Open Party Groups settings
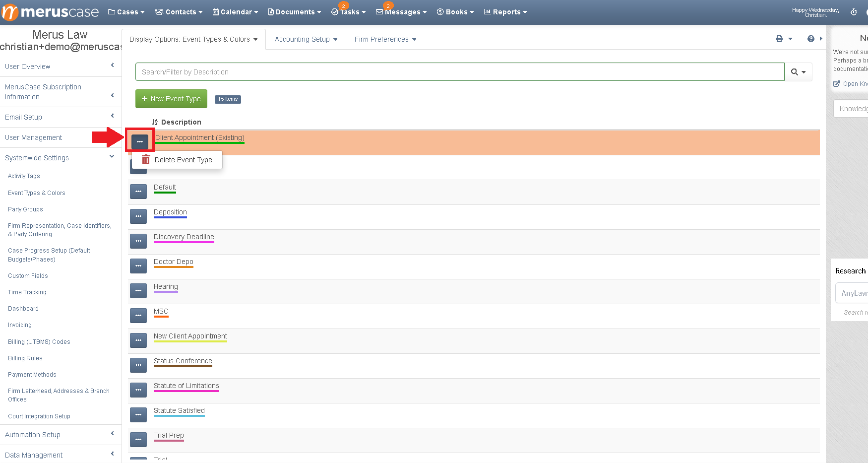Viewport: 868px width, 463px height. tap(25, 209)
